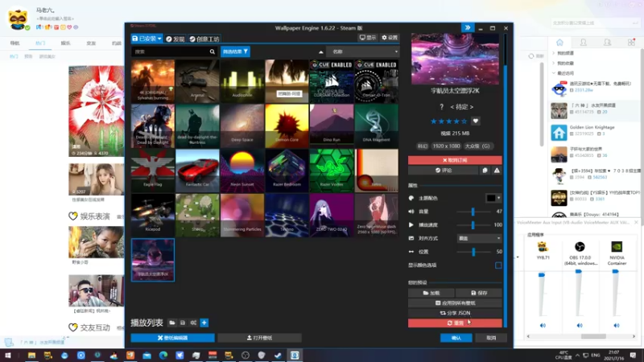Select the Deep Space wallpaper

[242, 125]
